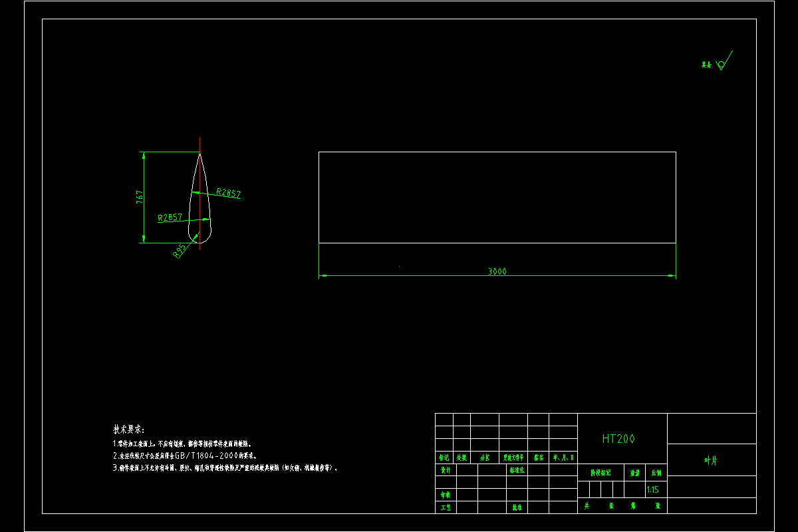Viewport: 798px width, 532px height.
Task: Click the lower R2857 radius label
Action: (x=170, y=217)
